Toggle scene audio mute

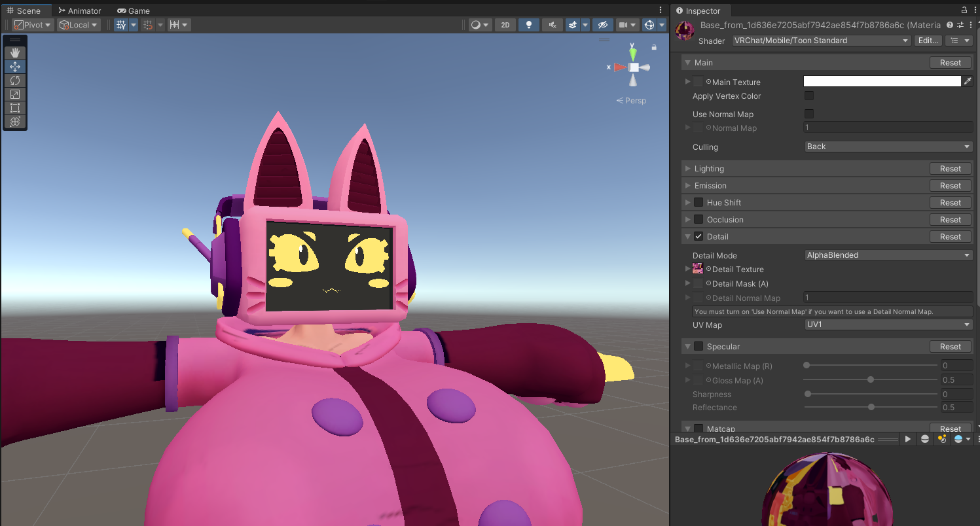click(x=553, y=25)
